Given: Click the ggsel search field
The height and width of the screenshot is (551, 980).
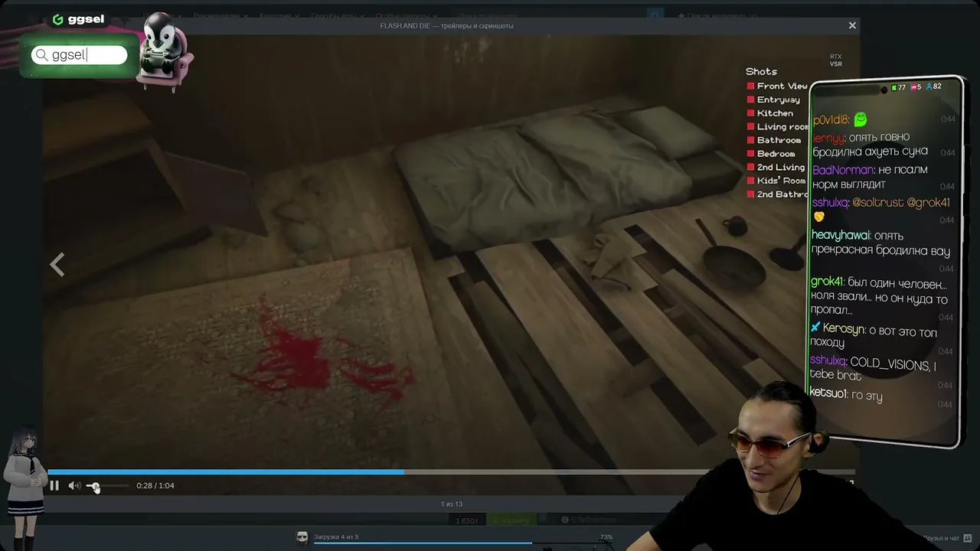Looking at the screenshot, I should [x=79, y=55].
